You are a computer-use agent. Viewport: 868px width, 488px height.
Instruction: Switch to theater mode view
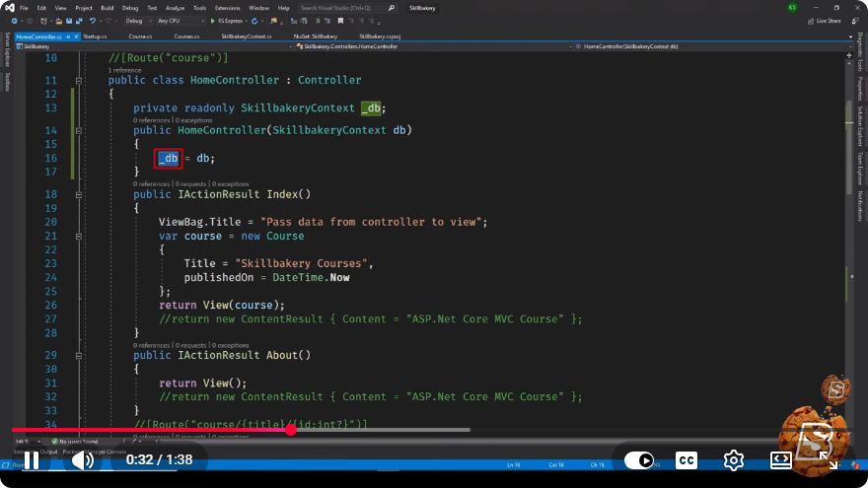[780, 460]
